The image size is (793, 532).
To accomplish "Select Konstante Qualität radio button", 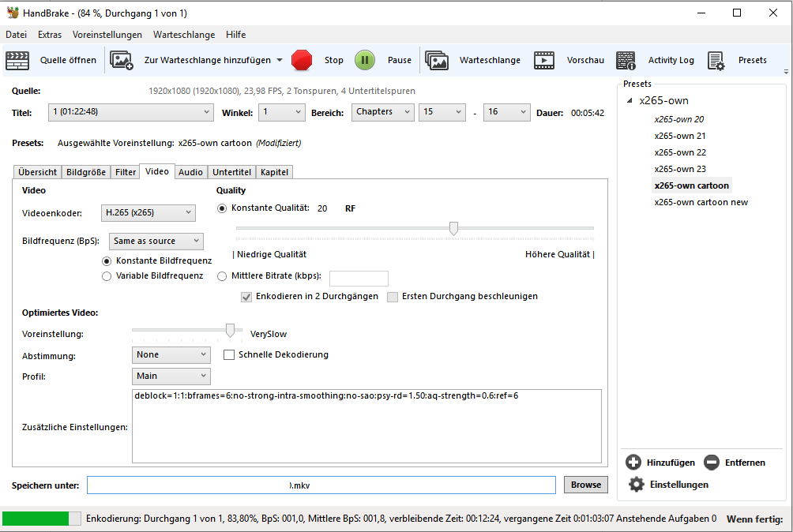I will 221,208.
